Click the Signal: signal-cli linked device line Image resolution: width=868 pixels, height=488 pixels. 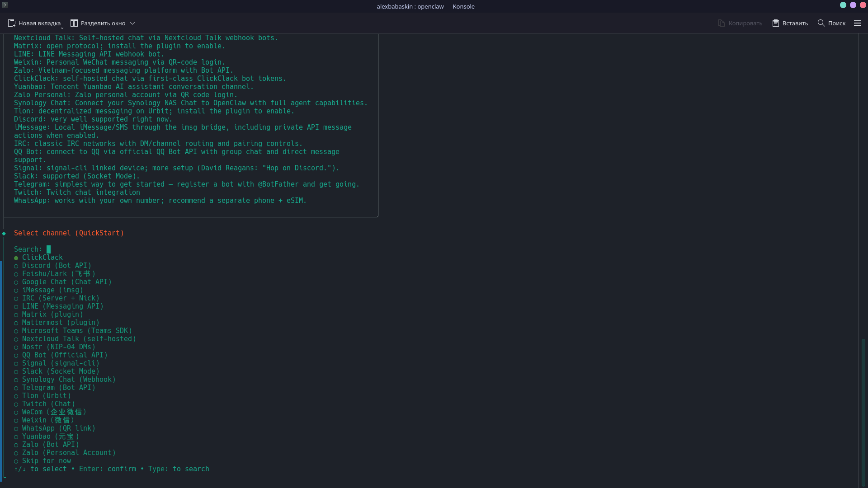176,168
